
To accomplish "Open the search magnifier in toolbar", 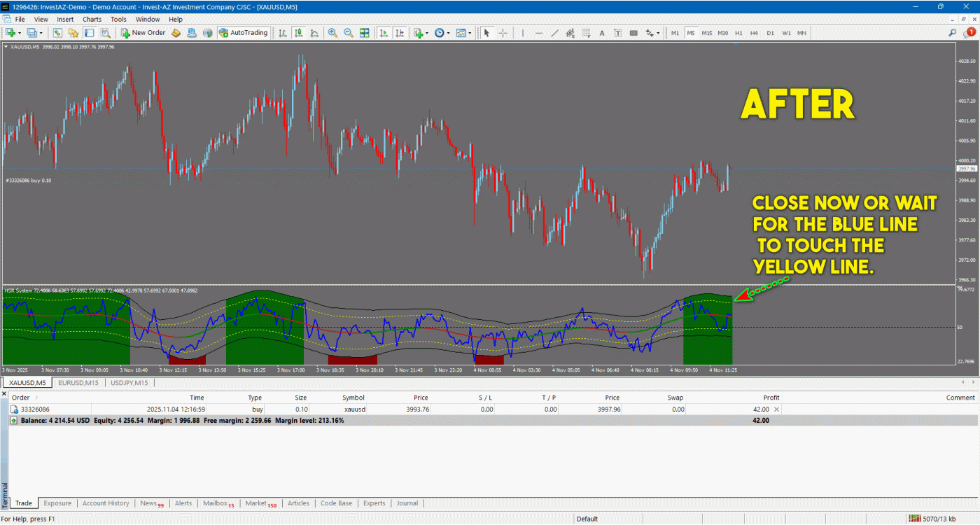I will [953, 33].
